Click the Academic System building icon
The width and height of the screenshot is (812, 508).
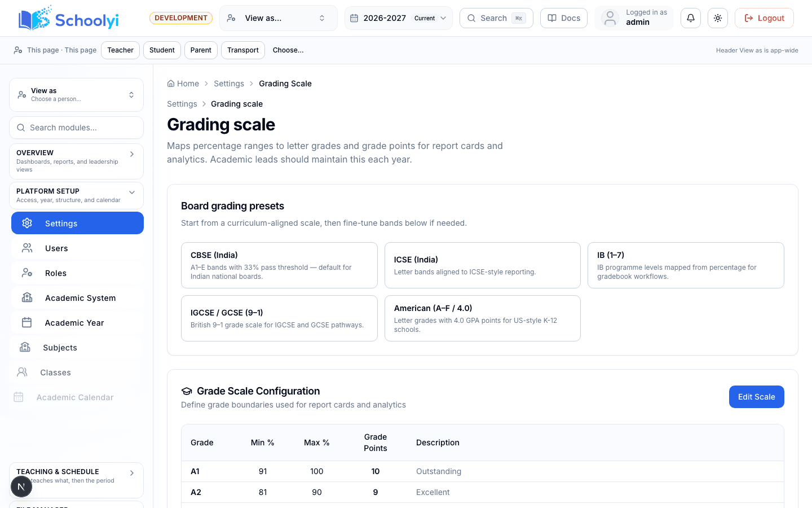[27, 297]
